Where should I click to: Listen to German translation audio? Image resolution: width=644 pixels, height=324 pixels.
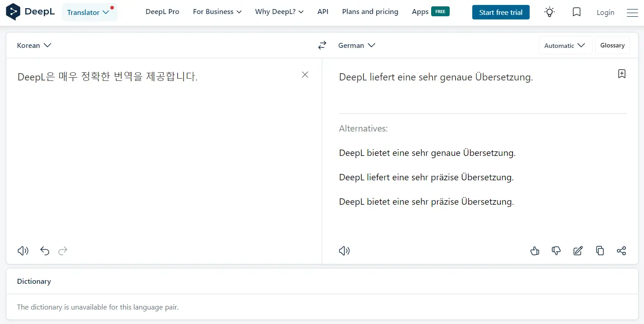tap(344, 251)
